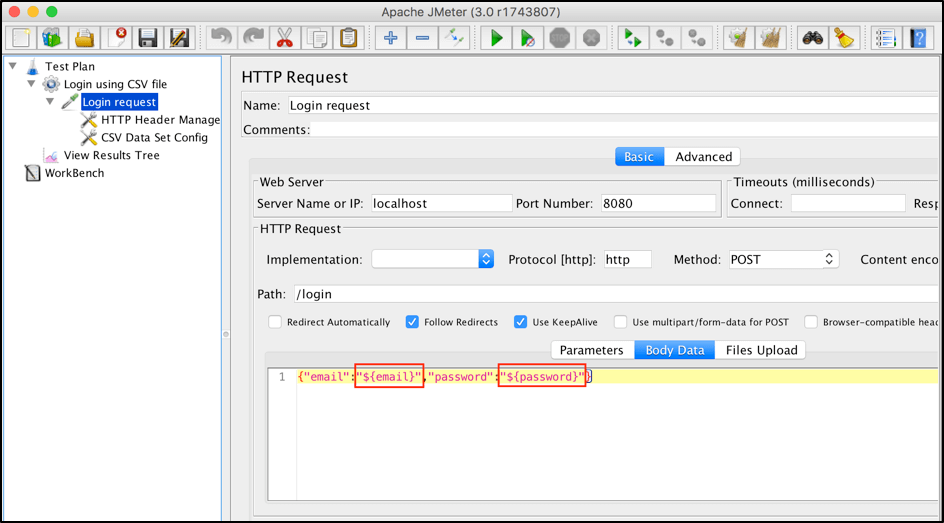Click the Open file folder icon
The image size is (944, 523).
pos(84,38)
